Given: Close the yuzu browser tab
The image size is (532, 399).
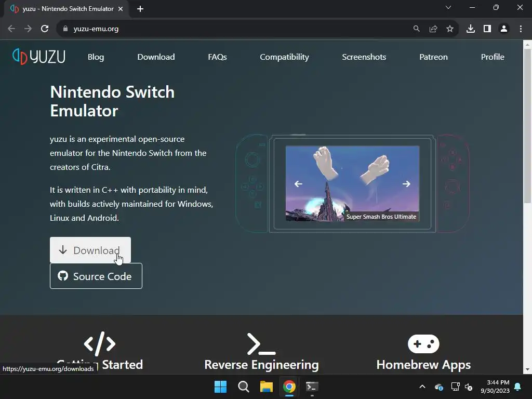Looking at the screenshot, I should (121, 9).
